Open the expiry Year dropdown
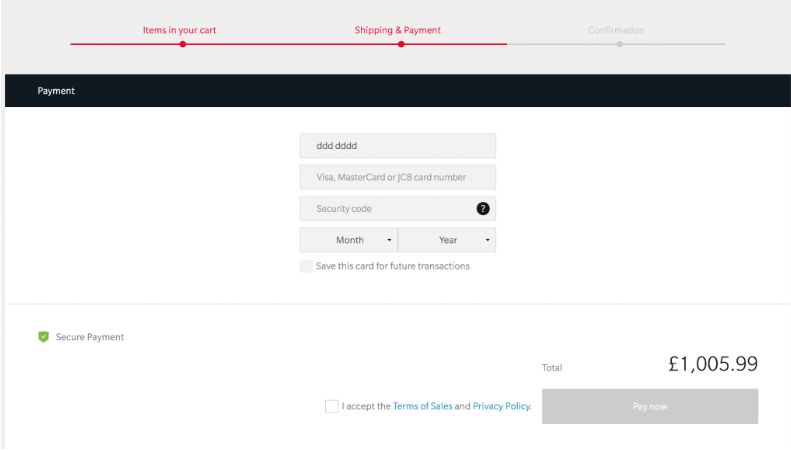The width and height of the screenshot is (791, 450). [x=447, y=240]
